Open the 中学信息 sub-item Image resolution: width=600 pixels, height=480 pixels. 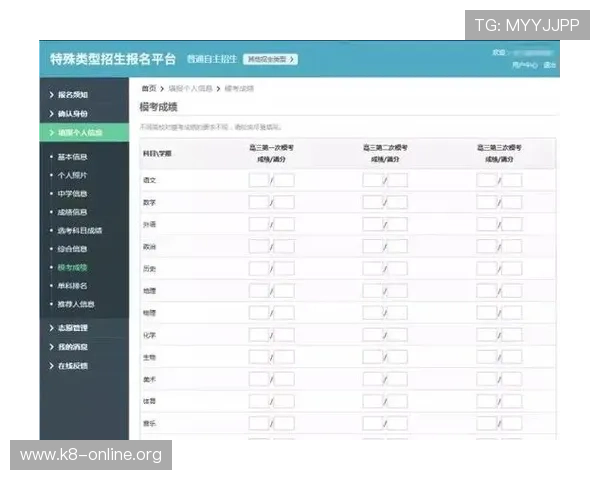click(x=72, y=194)
